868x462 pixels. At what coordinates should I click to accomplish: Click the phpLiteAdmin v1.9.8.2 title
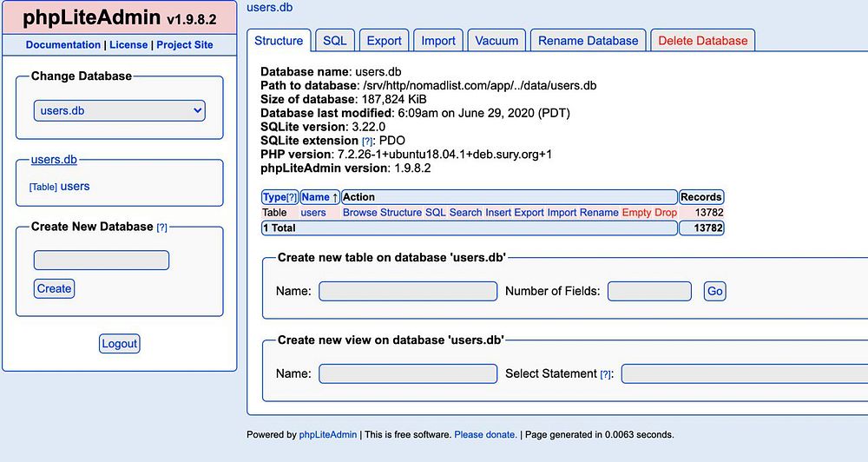[x=119, y=17]
